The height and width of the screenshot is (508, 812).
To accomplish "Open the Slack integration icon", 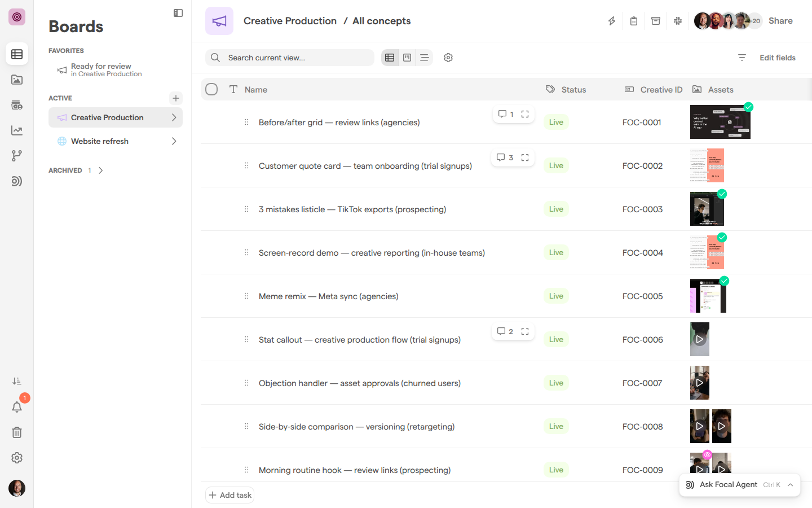I will coord(678,21).
